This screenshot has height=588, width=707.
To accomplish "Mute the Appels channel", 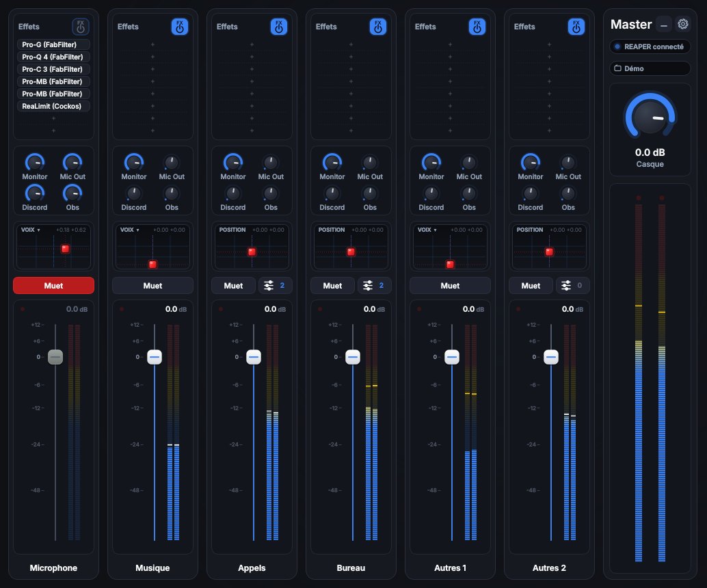I will point(234,285).
